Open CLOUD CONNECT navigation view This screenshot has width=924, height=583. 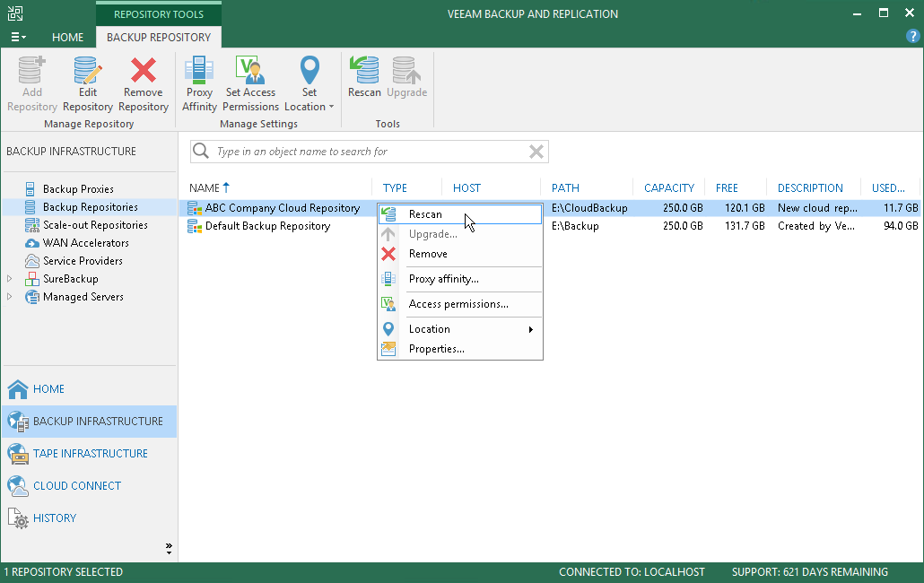point(89,486)
